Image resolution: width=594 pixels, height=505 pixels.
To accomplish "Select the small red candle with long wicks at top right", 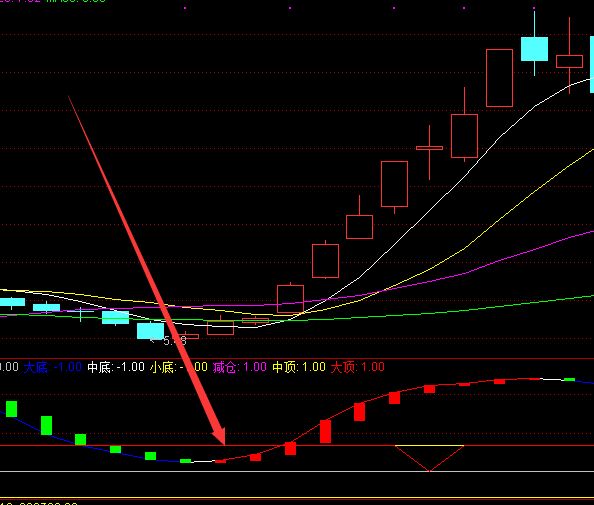I will (569, 61).
